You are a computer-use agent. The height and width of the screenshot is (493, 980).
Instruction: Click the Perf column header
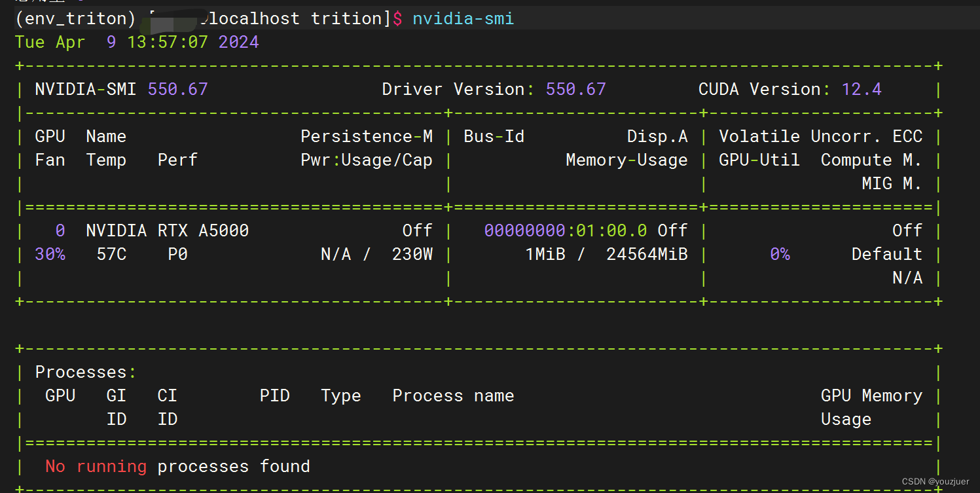[177, 160]
